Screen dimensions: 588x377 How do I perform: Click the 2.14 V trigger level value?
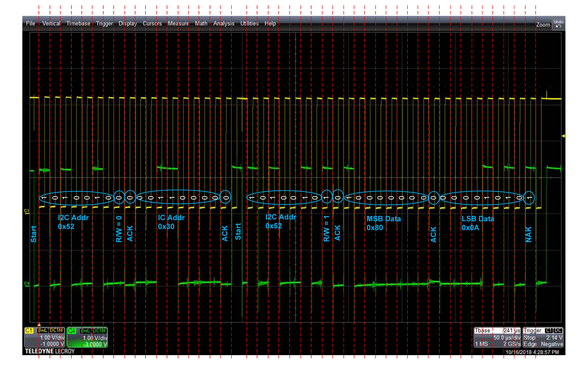point(554,338)
